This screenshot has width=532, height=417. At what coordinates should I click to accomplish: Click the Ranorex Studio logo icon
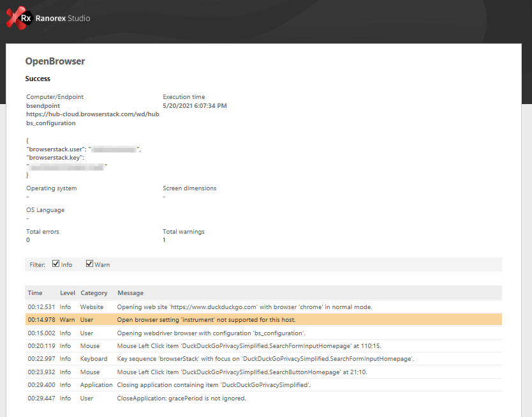(19, 19)
